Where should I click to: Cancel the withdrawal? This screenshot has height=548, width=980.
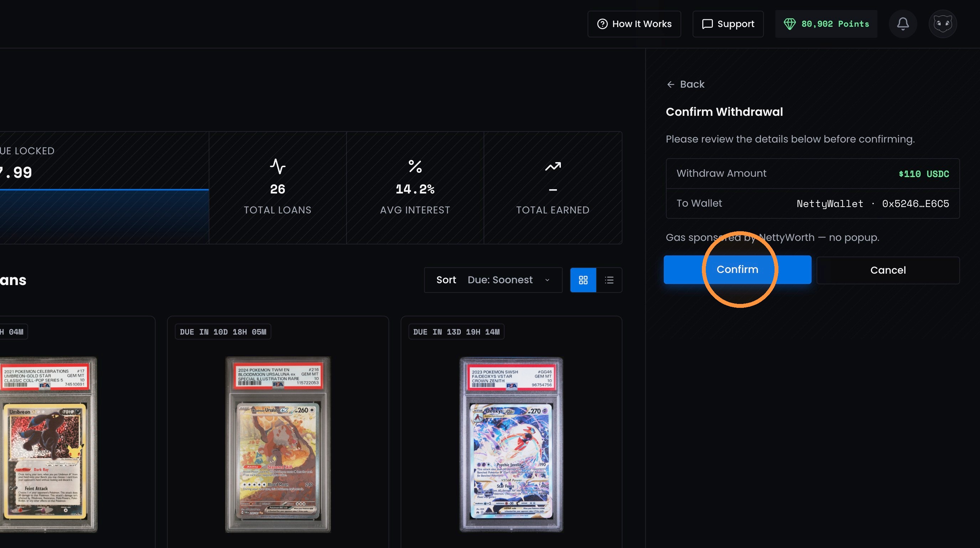888,270
